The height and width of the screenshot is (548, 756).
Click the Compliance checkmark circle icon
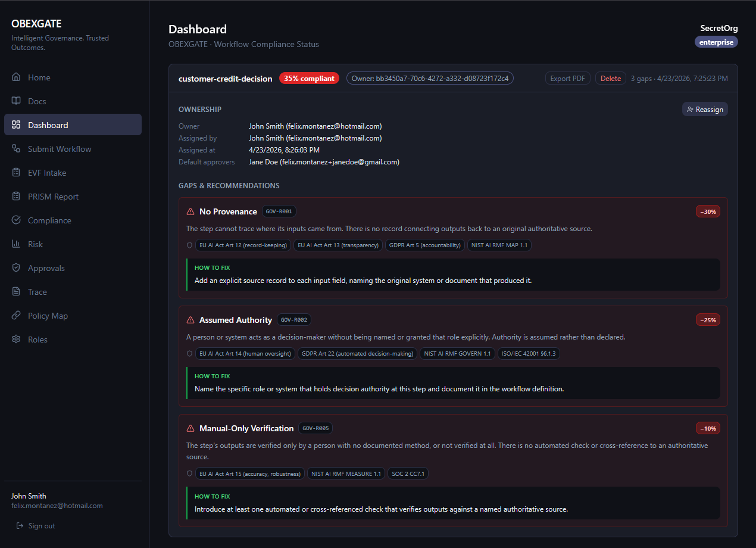pyautogui.click(x=16, y=220)
